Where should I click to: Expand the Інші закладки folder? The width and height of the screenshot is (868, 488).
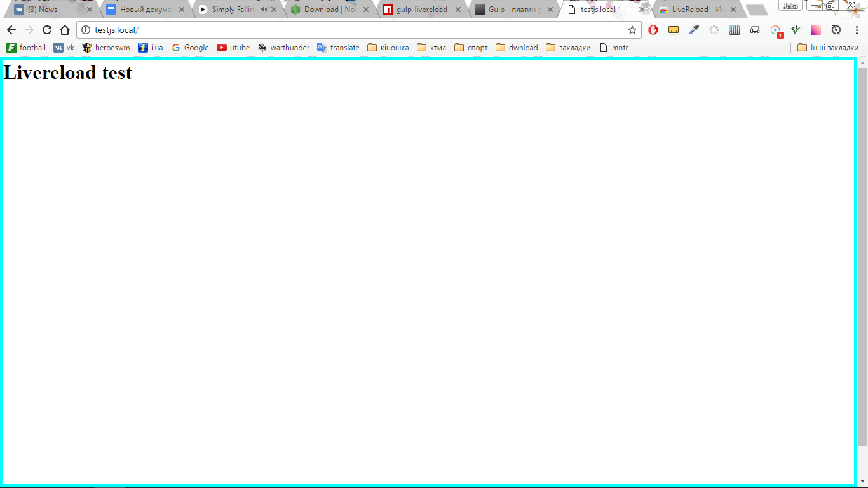coord(828,48)
